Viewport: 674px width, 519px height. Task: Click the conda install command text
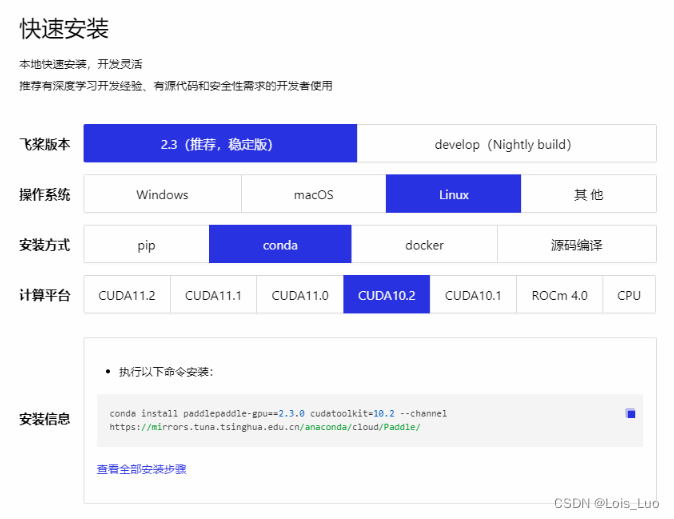point(278,413)
